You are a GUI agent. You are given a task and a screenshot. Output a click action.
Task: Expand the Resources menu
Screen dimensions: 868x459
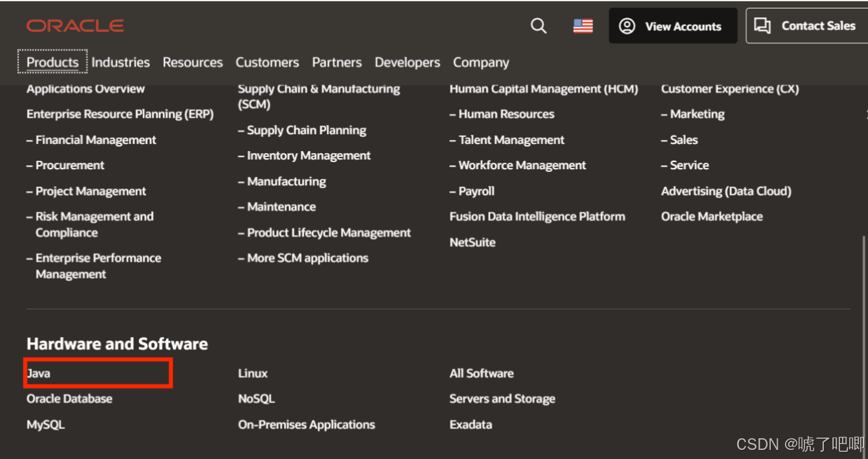pos(193,62)
